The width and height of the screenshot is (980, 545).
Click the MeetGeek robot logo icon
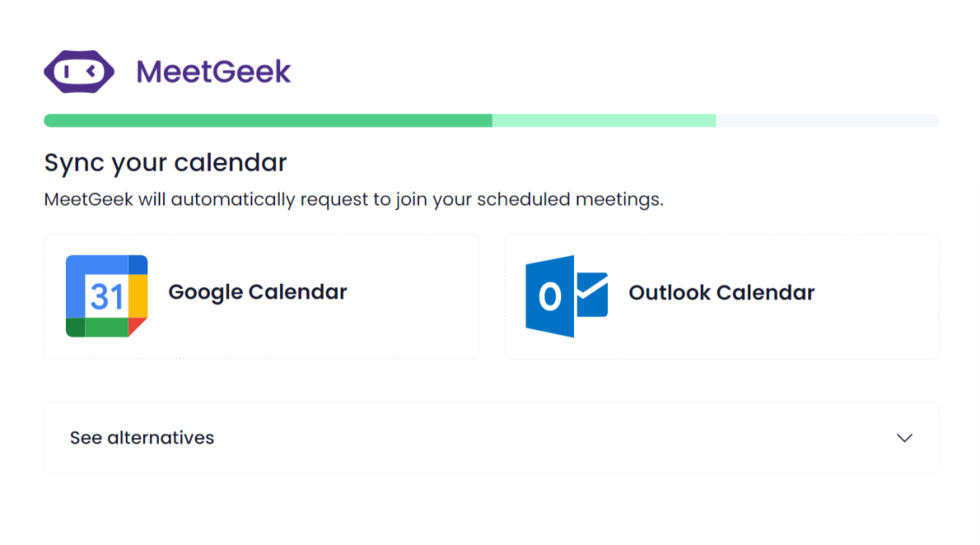click(79, 71)
